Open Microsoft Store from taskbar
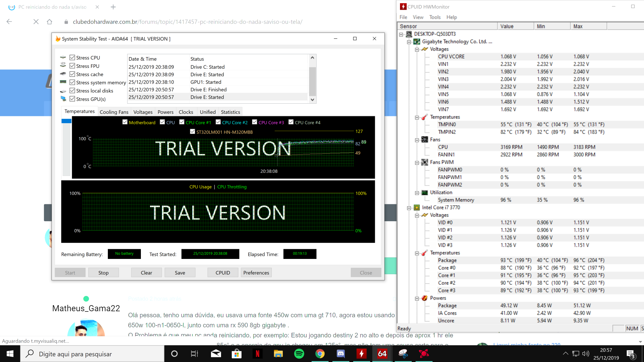Screen dimensions: 644x362 [x=236, y=354]
